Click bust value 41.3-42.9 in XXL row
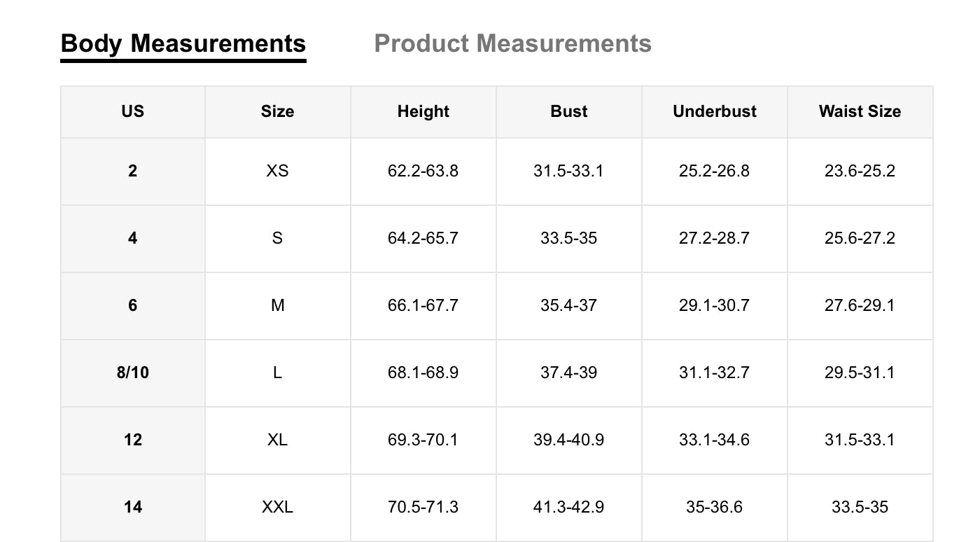 click(569, 507)
